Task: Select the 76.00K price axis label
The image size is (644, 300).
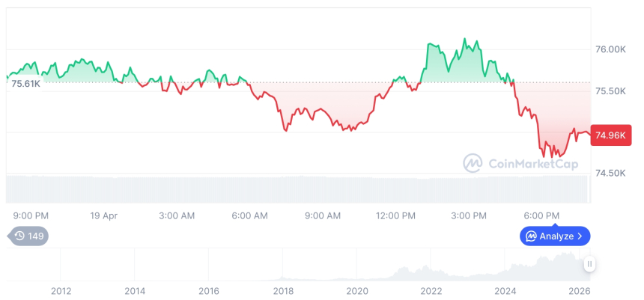Action: 610,49
